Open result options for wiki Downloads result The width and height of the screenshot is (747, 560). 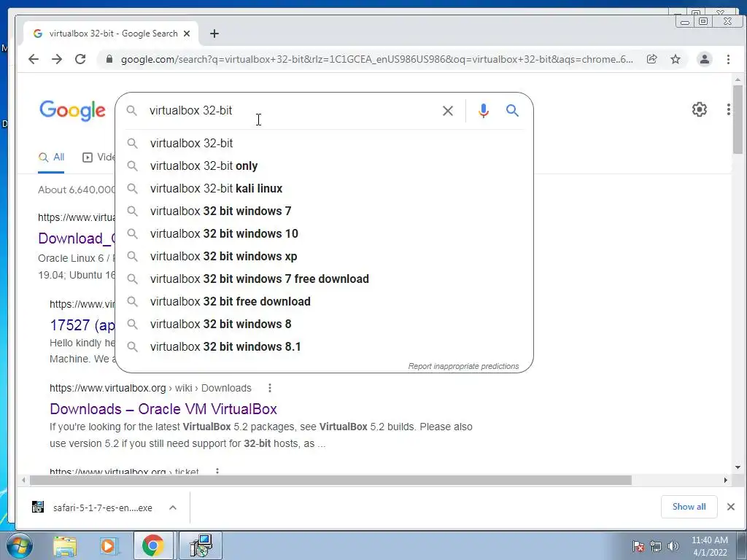pos(270,388)
